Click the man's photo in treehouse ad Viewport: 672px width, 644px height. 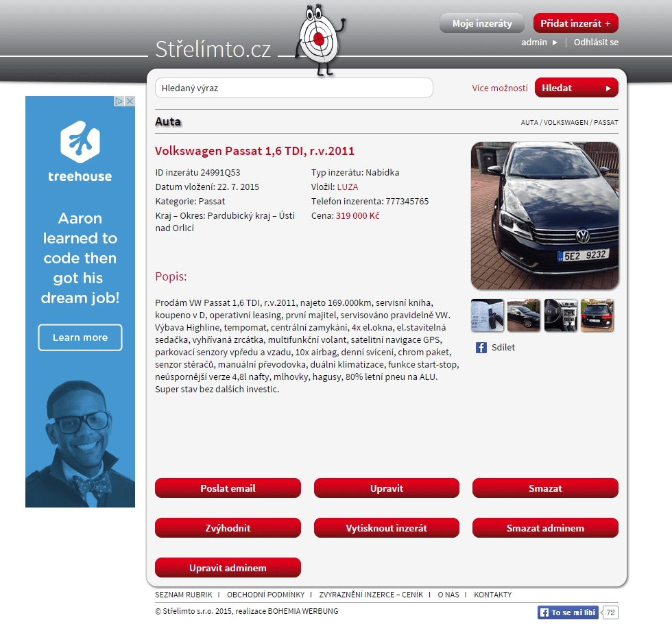(x=80, y=444)
